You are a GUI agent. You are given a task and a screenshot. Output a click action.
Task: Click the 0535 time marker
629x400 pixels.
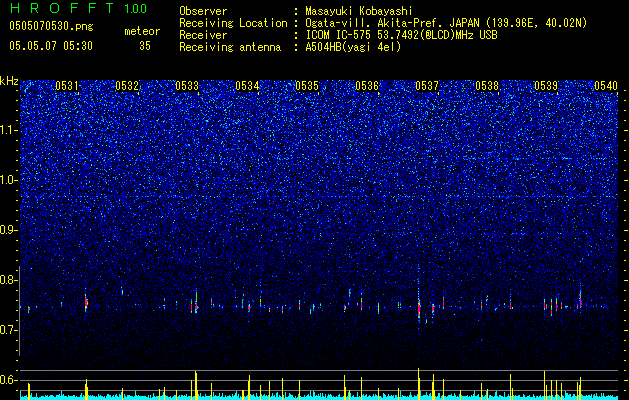point(307,85)
